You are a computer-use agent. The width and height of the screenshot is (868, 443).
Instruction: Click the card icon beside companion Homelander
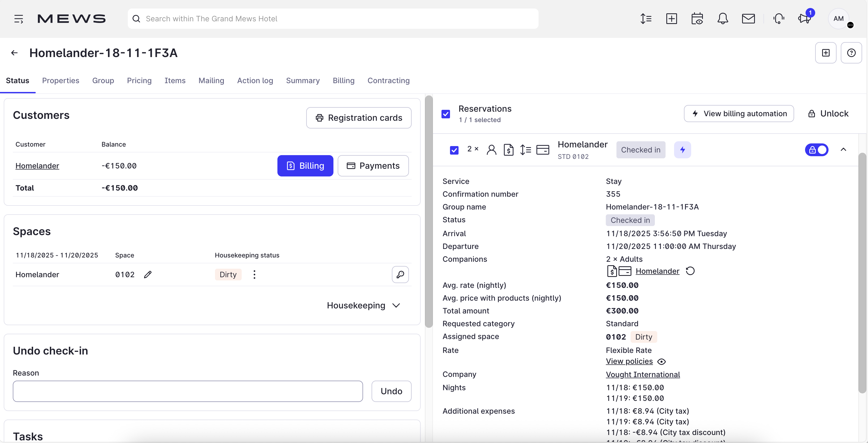(x=625, y=271)
